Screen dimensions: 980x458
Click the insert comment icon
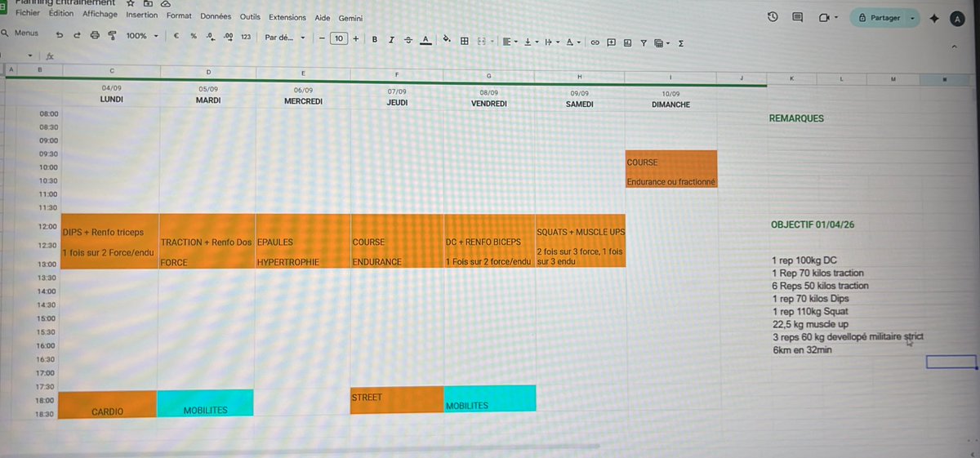click(x=611, y=42)
